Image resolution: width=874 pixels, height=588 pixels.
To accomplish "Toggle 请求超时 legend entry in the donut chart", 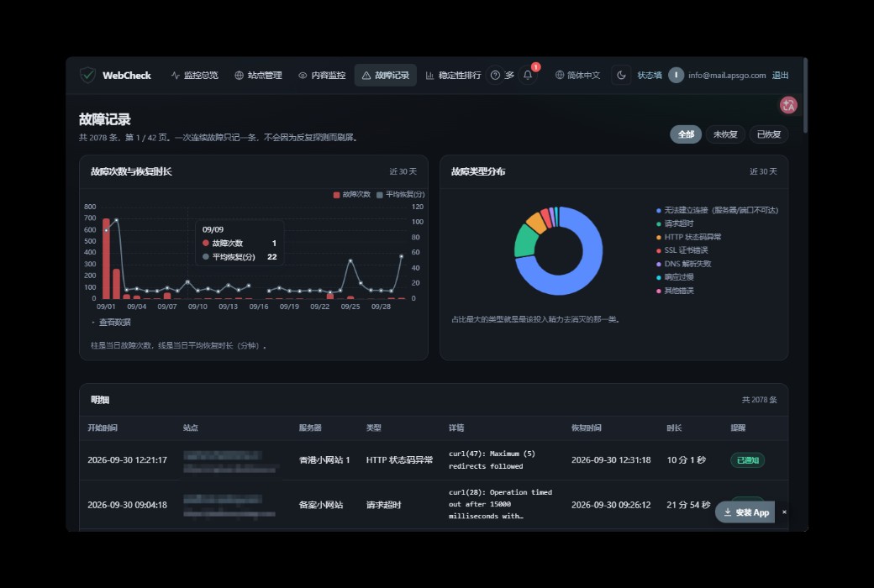I will 675,223.
